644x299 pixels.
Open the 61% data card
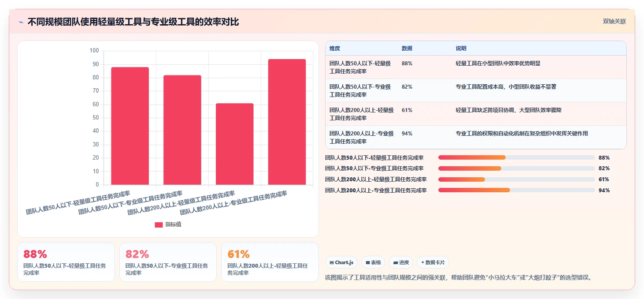point(270,262)
